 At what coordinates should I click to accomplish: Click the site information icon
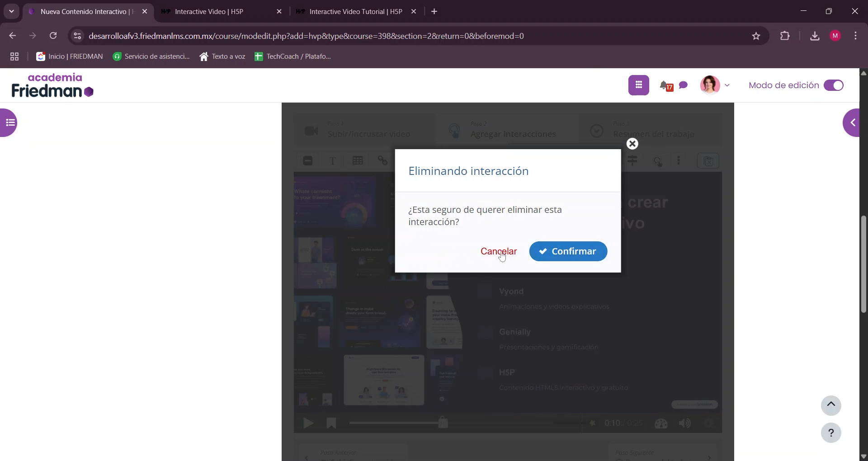[x=77, y=36]
